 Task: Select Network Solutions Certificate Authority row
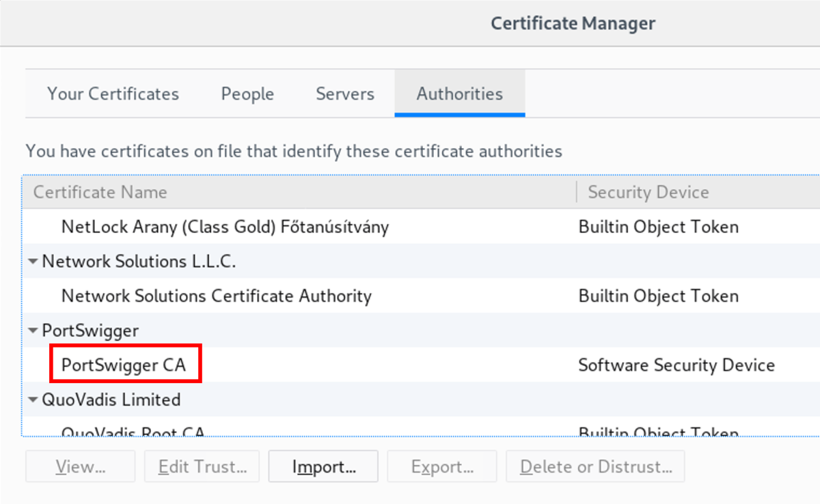[x=422, y=296]
